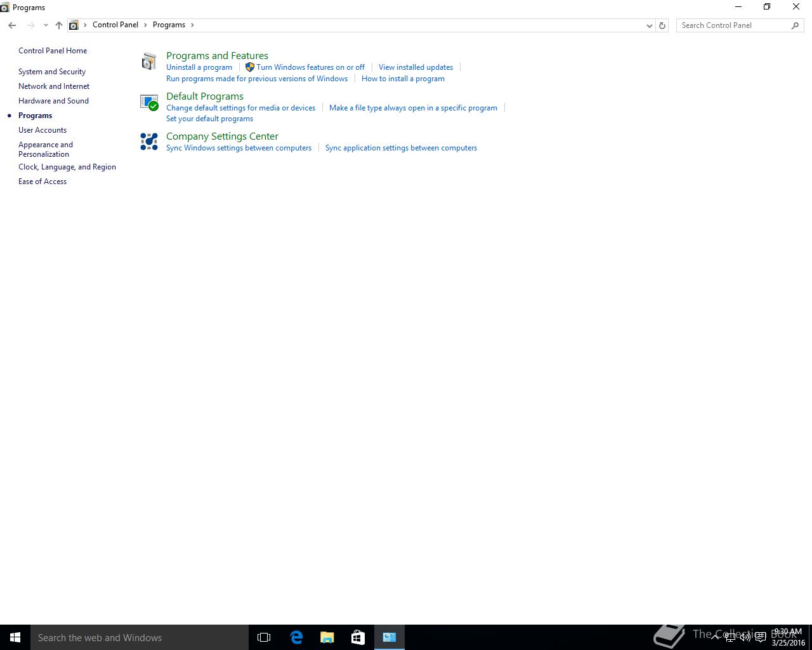Screen dimensions: 812x650
Task: Click View installed updates
Action: (416, 67)
